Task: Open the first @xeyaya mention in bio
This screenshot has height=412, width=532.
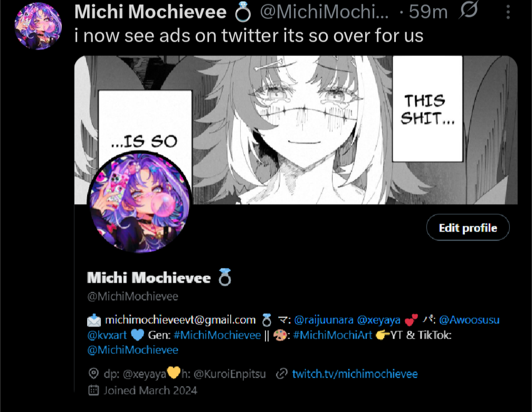Action: tap(378, 320)
